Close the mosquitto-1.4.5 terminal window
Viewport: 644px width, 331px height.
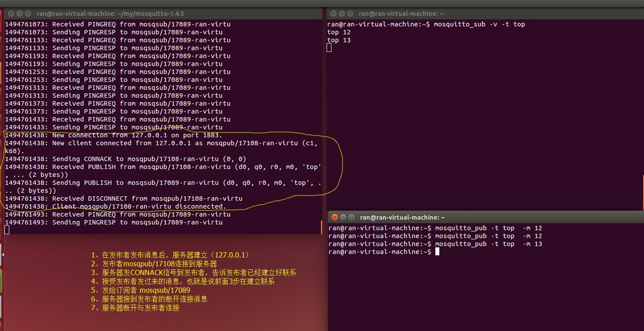11,14
